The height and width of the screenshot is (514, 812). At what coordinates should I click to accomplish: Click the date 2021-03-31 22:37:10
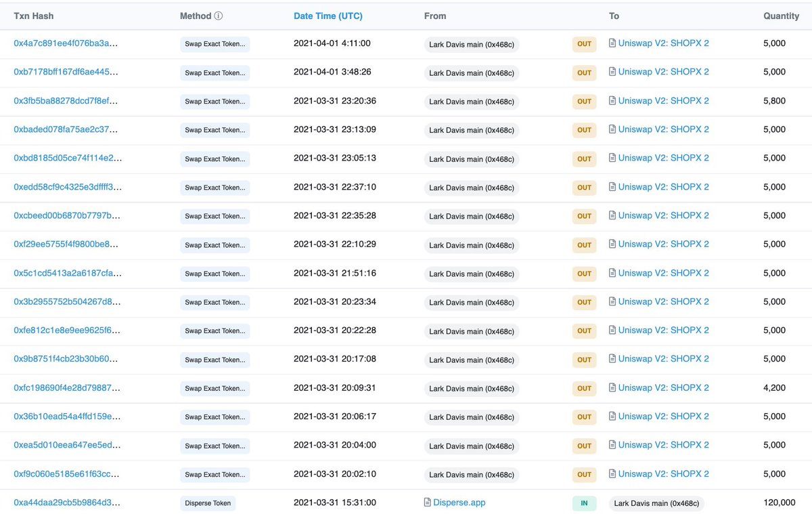point(335,187)
